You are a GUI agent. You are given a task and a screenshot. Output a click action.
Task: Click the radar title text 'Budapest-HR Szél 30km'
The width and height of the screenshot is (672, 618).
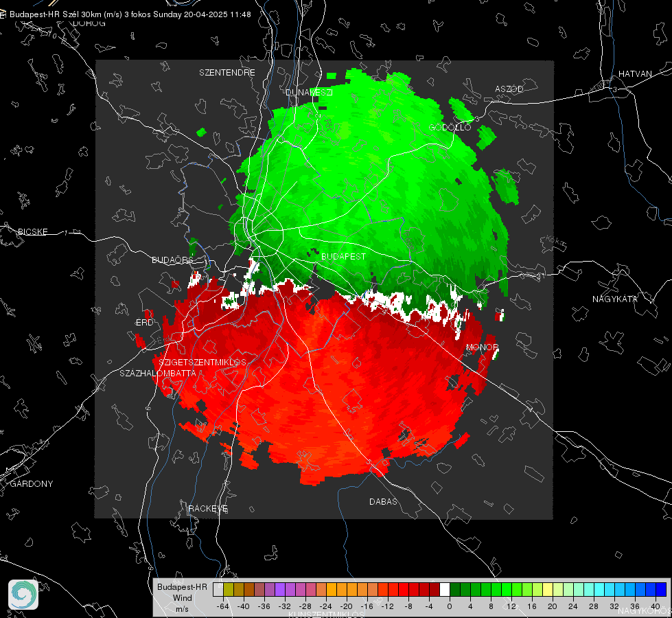point(56,14)
